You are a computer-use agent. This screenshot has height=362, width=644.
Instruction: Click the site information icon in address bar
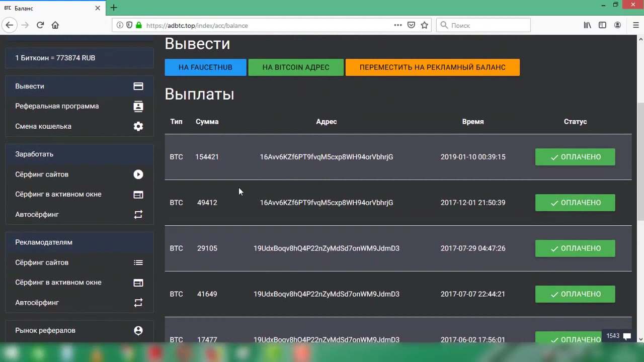click(x=120, y=25)
